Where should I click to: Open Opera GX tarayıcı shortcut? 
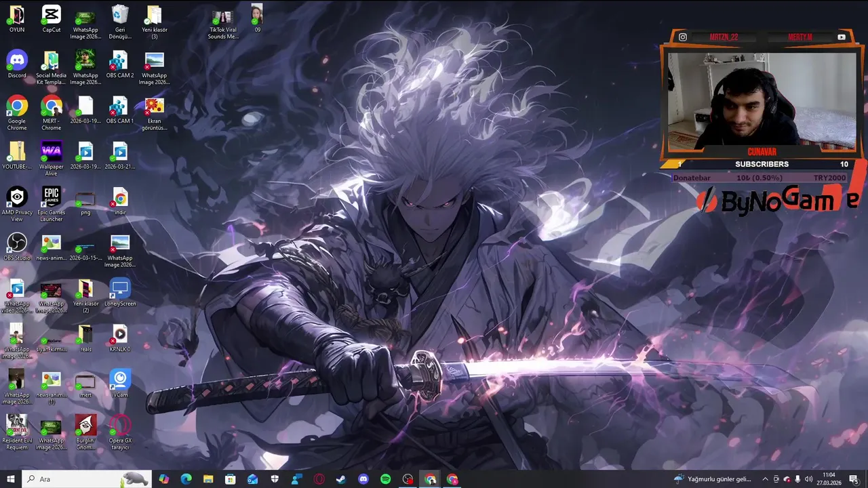pyautogui.click(x=120, y=432)
